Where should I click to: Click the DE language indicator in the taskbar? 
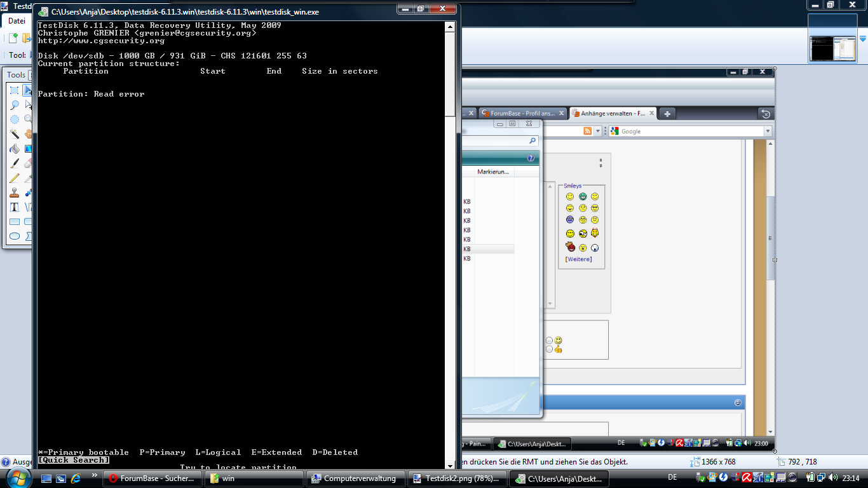pos(672,477)
